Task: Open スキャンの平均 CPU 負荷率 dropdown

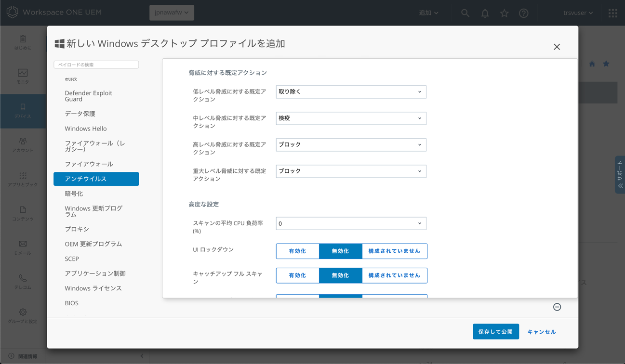Action: tap(351, 223)
